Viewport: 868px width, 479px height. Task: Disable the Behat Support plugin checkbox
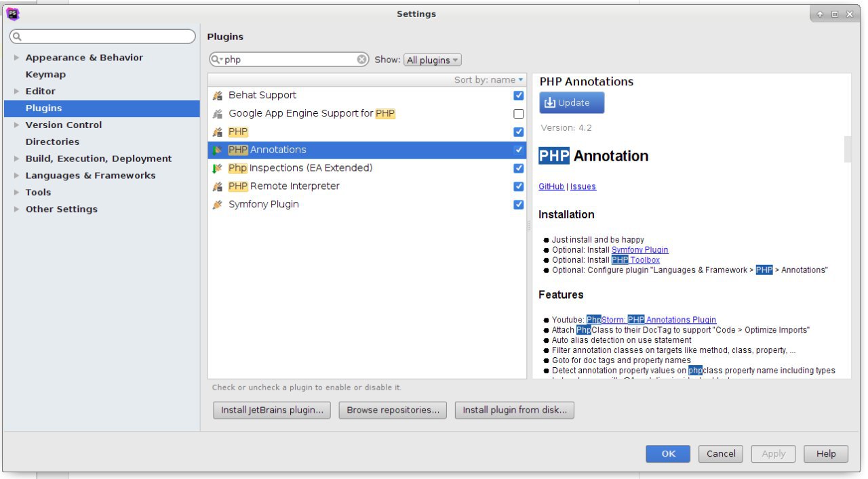519,96
